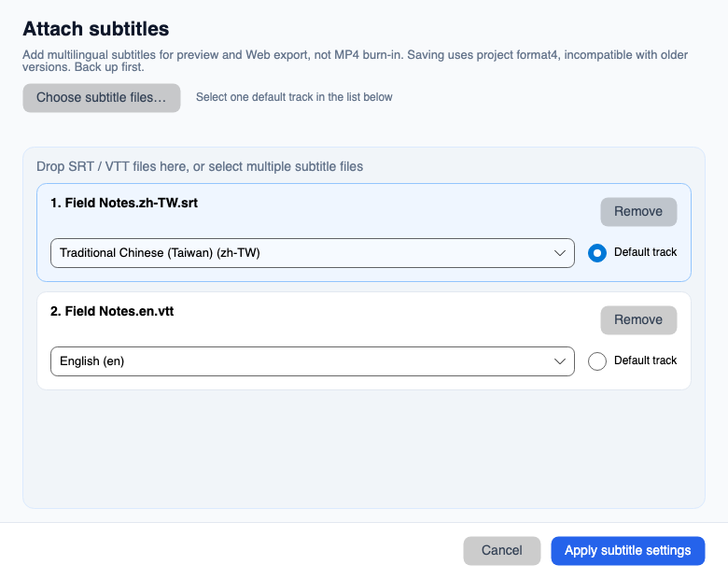Click the Select one default track hint text
Viewport: 728px width, 579px height.
point(294,97)
